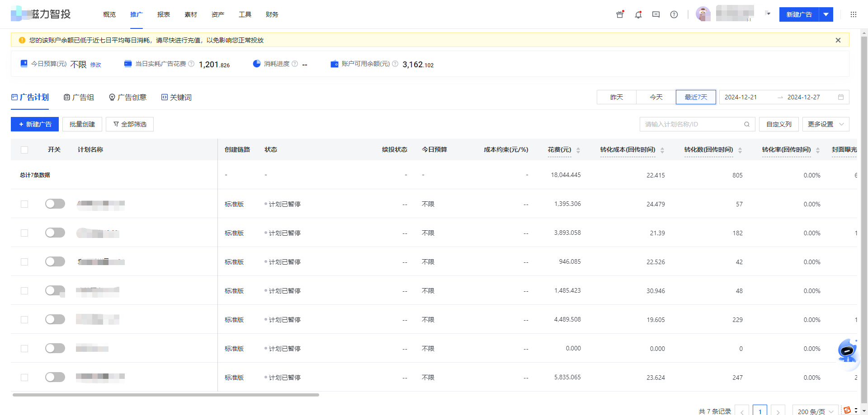Viewport: 868px width, 415px height.
Task: Open the 更多设置 dropdown
Action: (825, 124)
